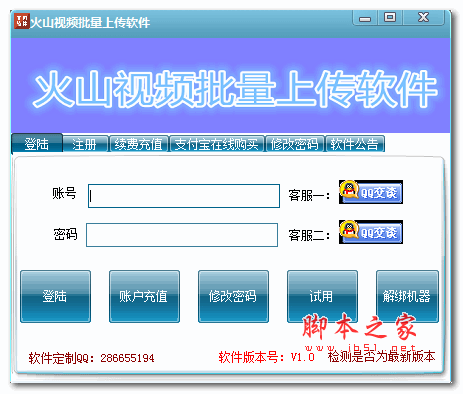
Task: Click the app icon in the title bar
Action: (x=22, y=21)
